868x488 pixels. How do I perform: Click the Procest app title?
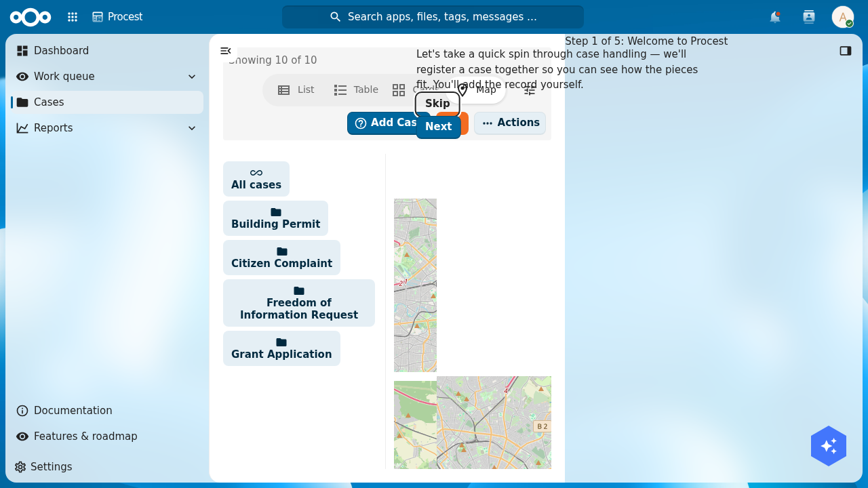coord(118,17)
